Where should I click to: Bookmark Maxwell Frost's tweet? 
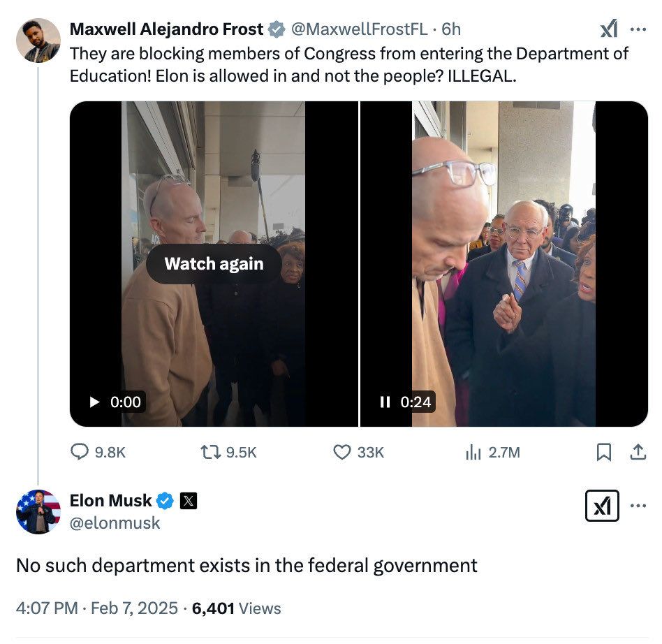click(604, 452)
